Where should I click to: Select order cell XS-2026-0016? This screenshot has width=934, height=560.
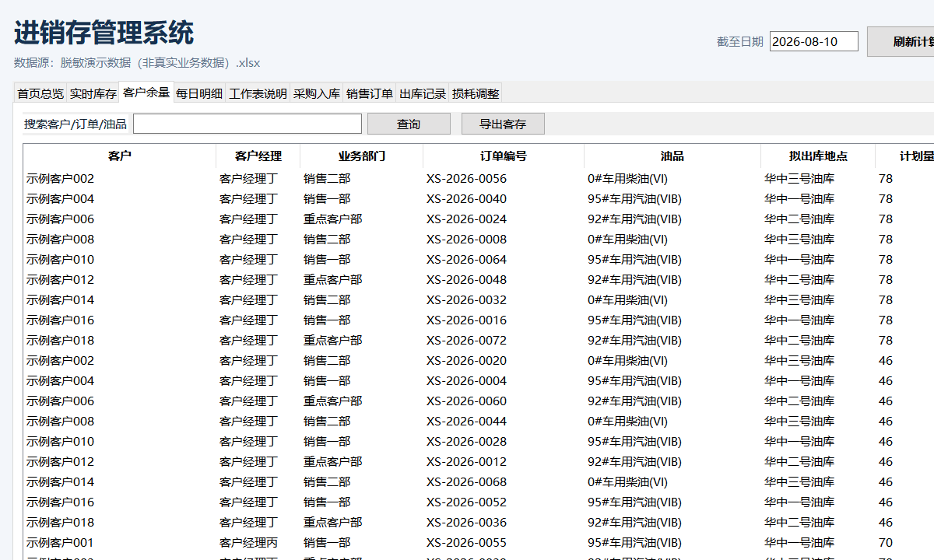coord(466,320)
